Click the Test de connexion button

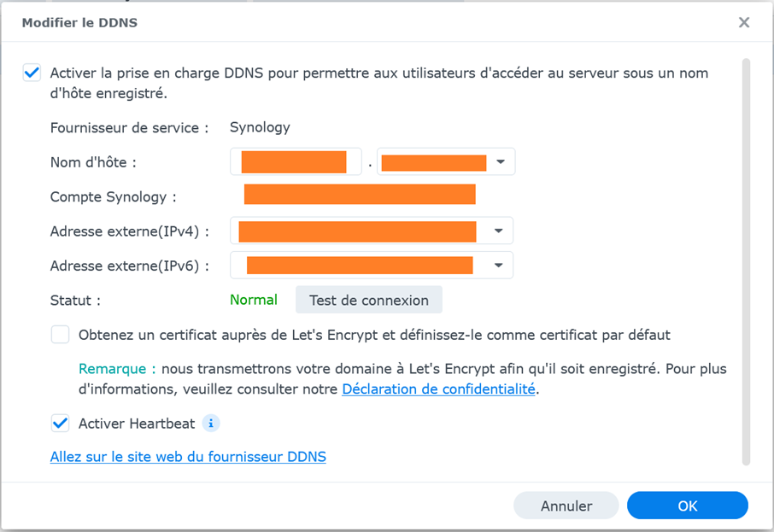(369, 300)
